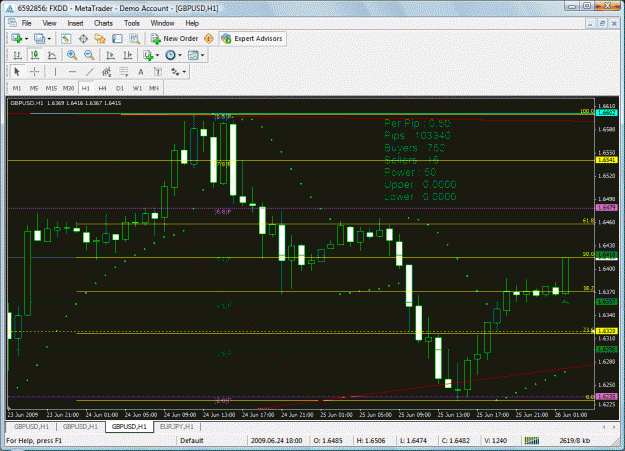Viewport: 625px width, 451px height.
Task: Open the Arrows objects icon
Action: coord(175,72)
